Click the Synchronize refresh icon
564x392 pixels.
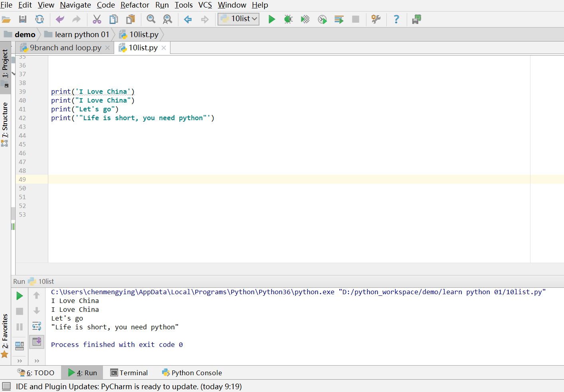pyautogui.click(x=40, y=19)
